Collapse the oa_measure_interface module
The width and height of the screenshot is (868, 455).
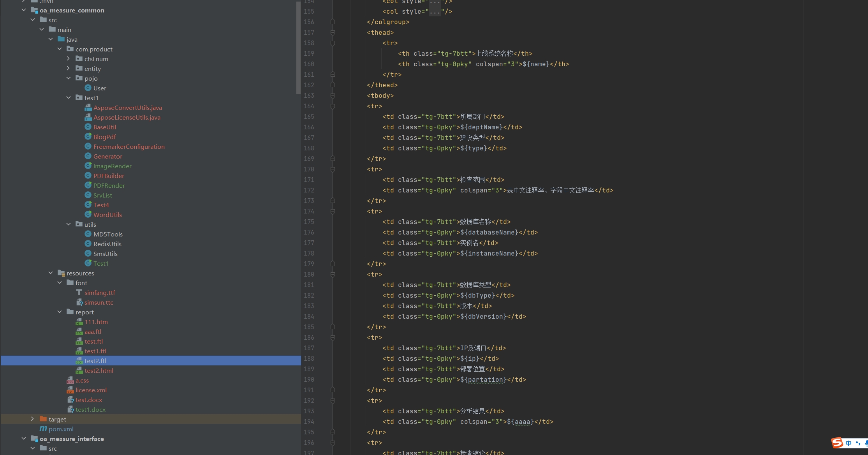pyautogui.click(x=24, y=439)
